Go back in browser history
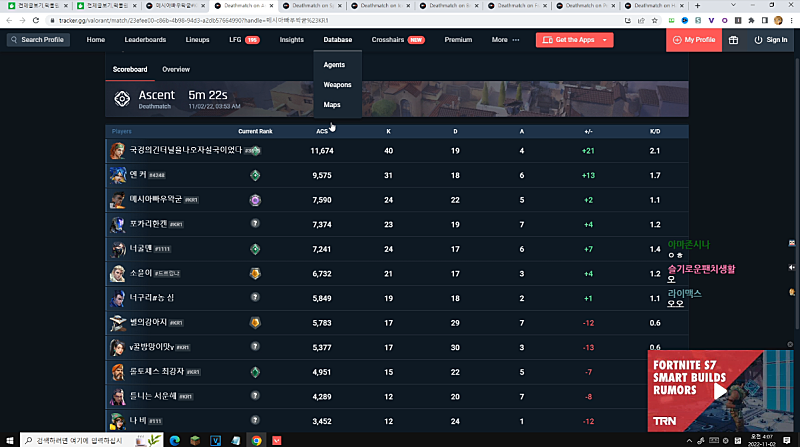 (9, 20)
